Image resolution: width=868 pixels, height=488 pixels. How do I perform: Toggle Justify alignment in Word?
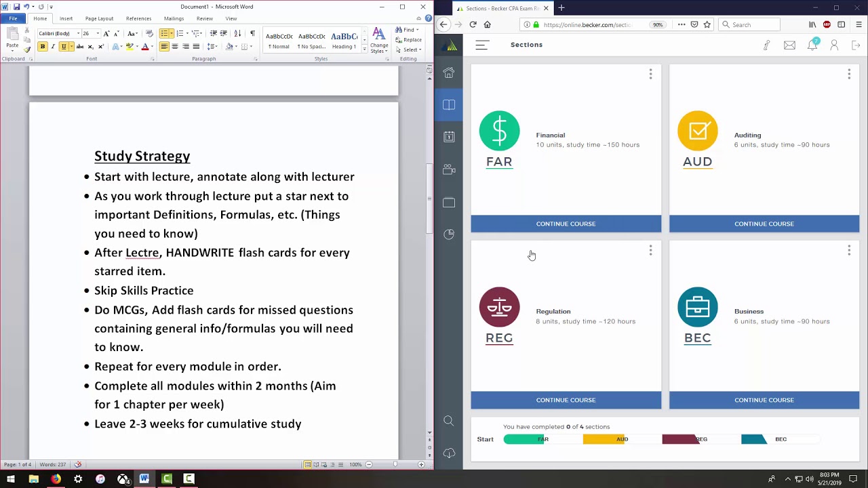[197, 47]
